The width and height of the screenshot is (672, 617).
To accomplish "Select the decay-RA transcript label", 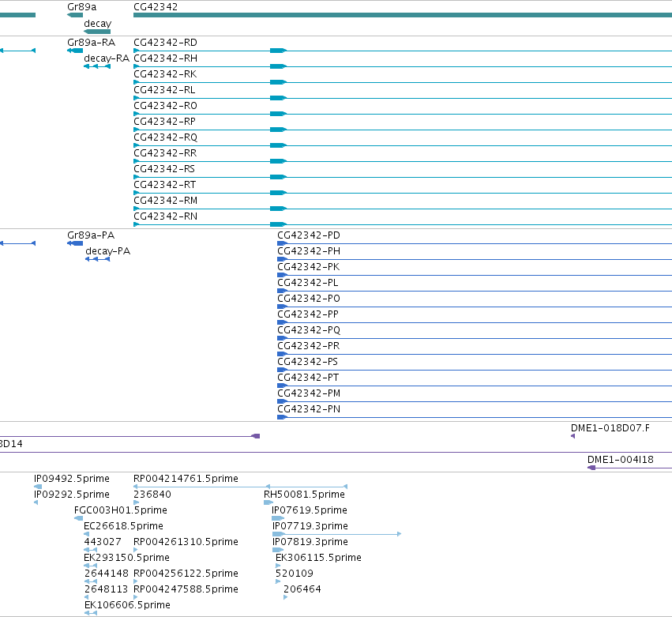I will pyautogui.click(x=107, y=58).
